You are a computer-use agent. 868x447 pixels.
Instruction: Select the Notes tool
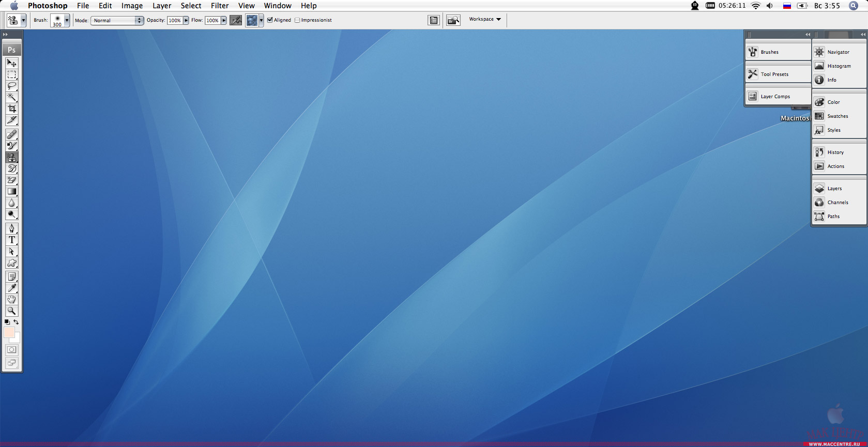pos(11,277)
